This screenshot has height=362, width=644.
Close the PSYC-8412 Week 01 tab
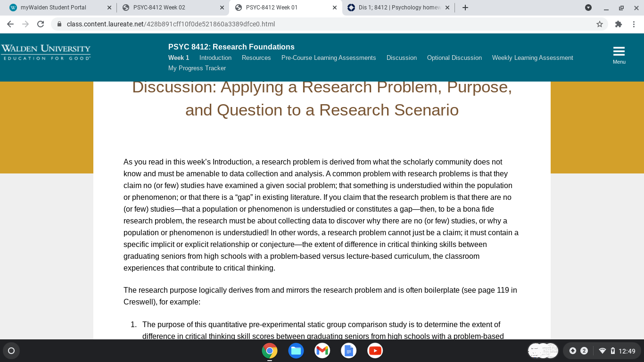click(335, 8)
